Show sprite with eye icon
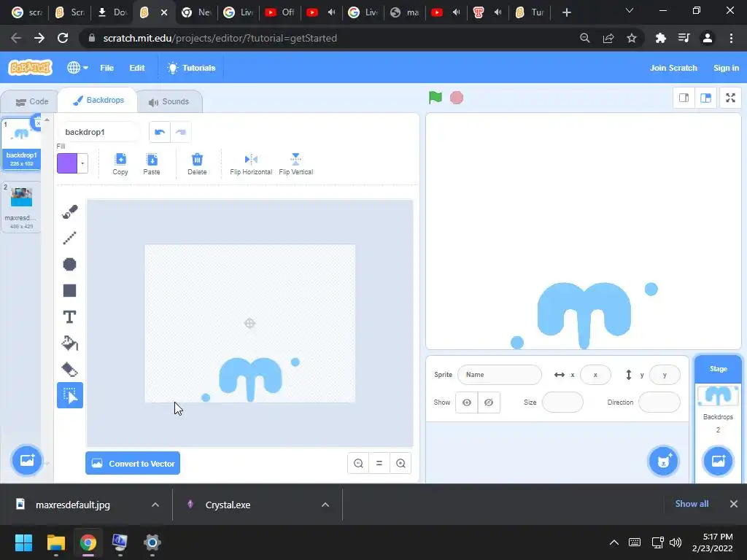 467,402
